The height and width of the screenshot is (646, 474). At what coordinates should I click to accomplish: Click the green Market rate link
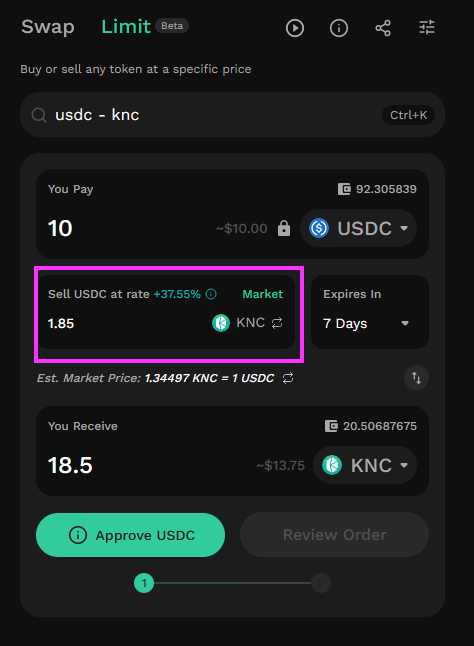[263, 294]
